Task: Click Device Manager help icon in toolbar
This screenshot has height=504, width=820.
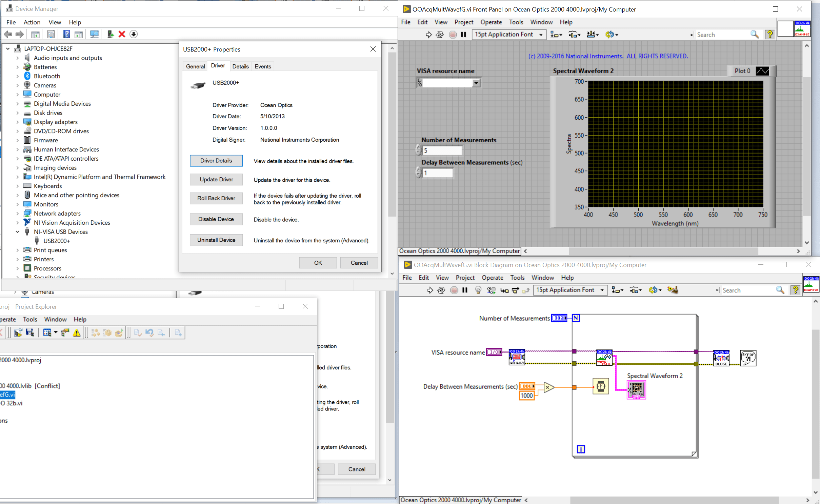Action: (67, 34)
